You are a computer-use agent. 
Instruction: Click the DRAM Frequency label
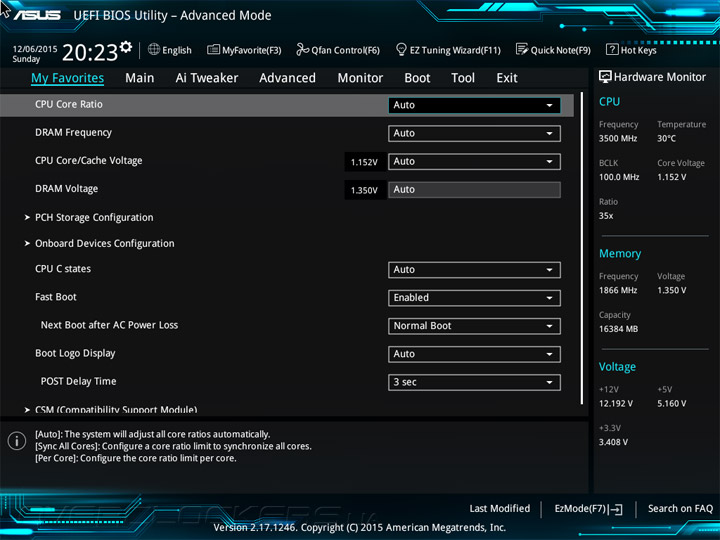click(73, 133)
